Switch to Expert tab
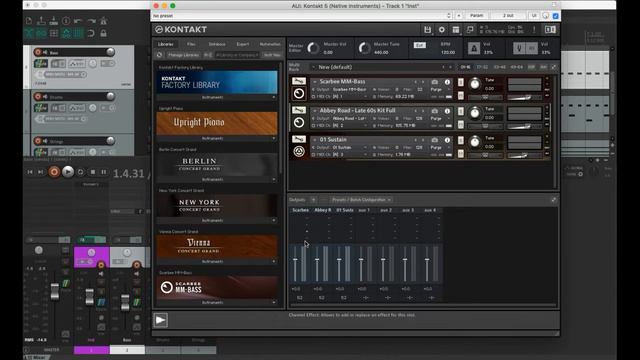 tap(242, 44)
